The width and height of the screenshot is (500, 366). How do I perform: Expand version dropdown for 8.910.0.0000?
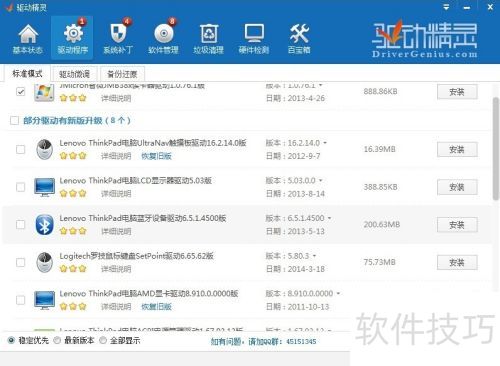coord(338,294)
